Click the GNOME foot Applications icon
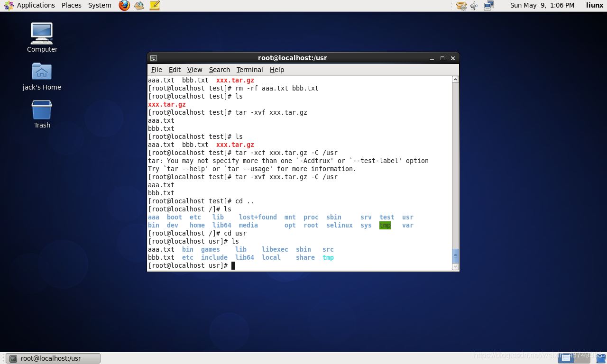 tap(9, 5)
